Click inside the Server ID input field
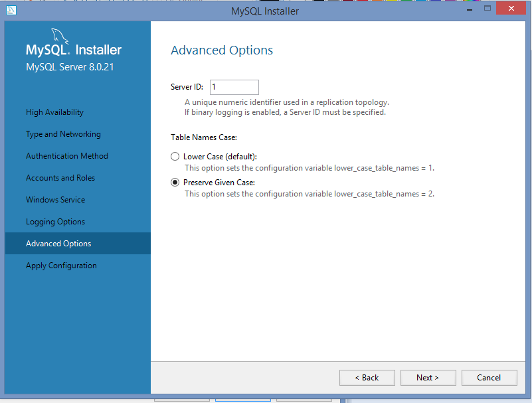Screen dimensions: 532x403 point(234,86)
